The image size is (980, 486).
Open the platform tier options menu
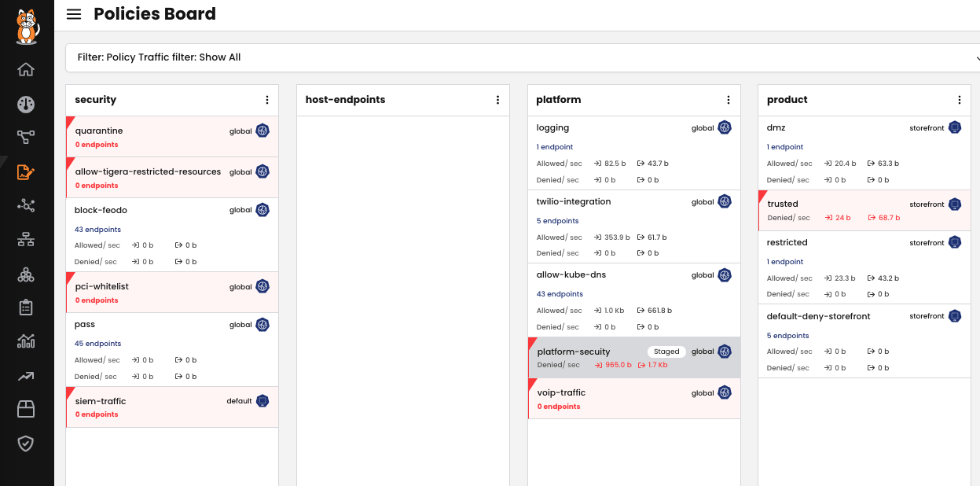[729, 100]
